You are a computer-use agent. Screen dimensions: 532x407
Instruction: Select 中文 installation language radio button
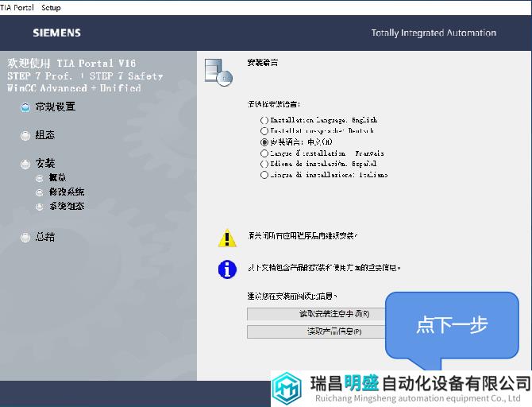point(264,142)
